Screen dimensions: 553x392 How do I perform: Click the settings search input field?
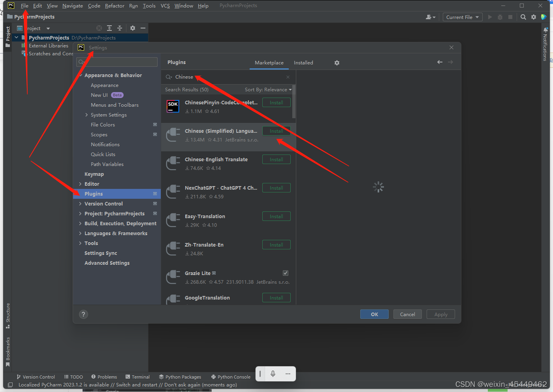click(117, 62)
